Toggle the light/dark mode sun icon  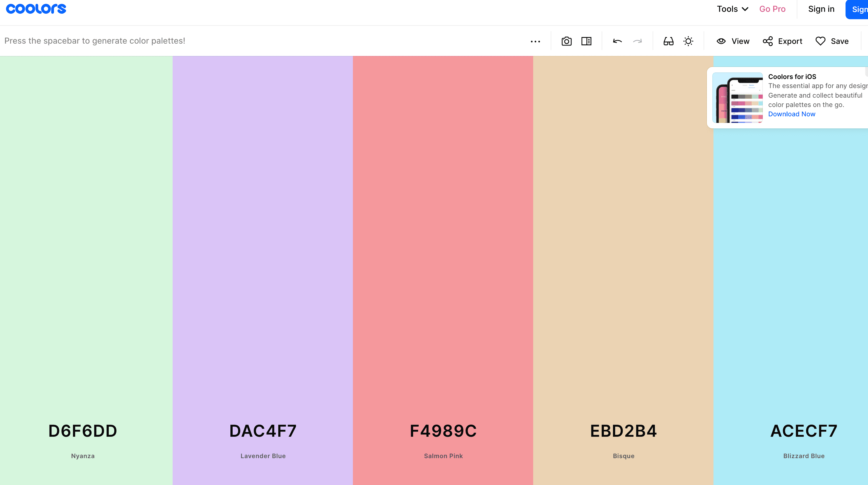point(689,41)
